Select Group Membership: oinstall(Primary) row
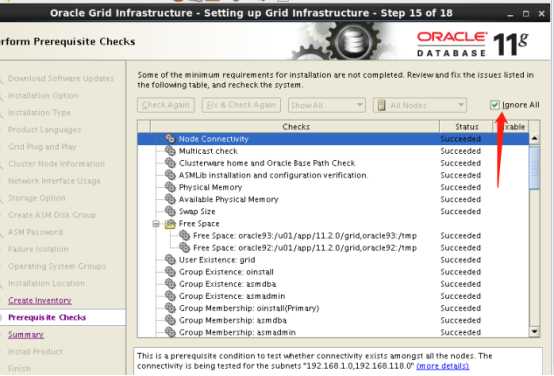554x376 pixels. (x=333, y=308)
